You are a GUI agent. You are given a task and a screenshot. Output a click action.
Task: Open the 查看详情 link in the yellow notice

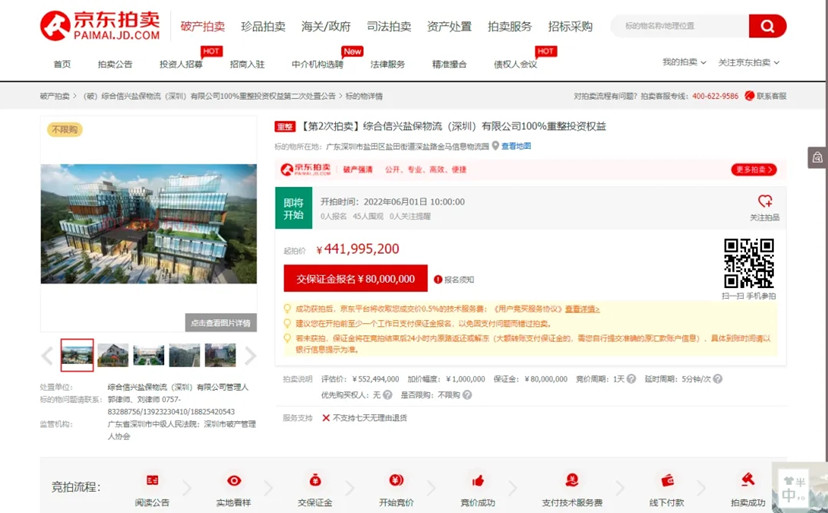coord(582,309)
